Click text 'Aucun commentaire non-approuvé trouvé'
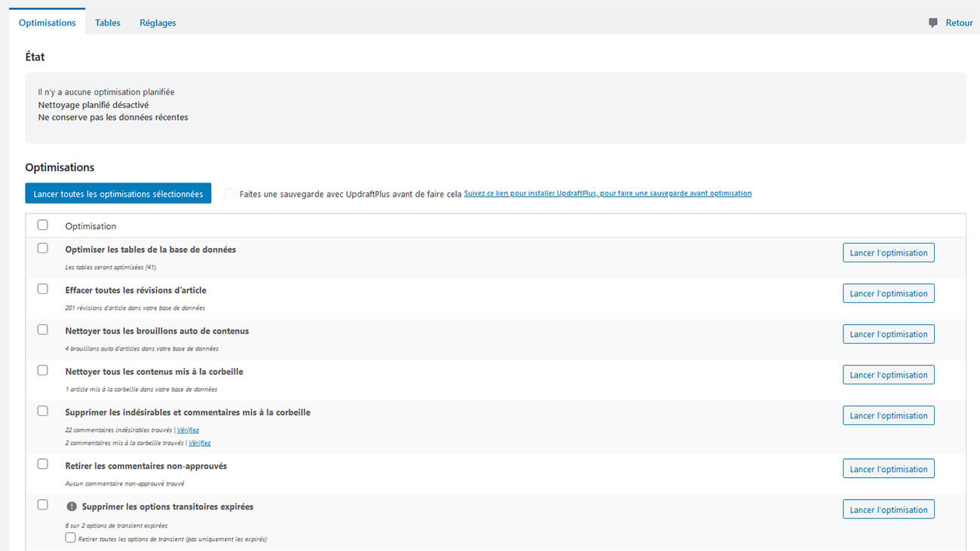The image size is (980, 551). [x=124, y=484]
